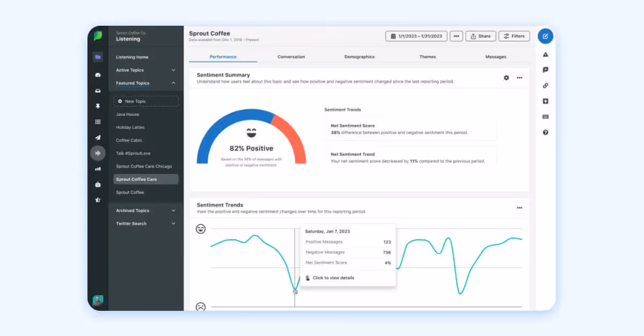This screenshot has height=336, width=644.
Task: Select the Listening speaker icon in left rail
Action: pos(98,153)
